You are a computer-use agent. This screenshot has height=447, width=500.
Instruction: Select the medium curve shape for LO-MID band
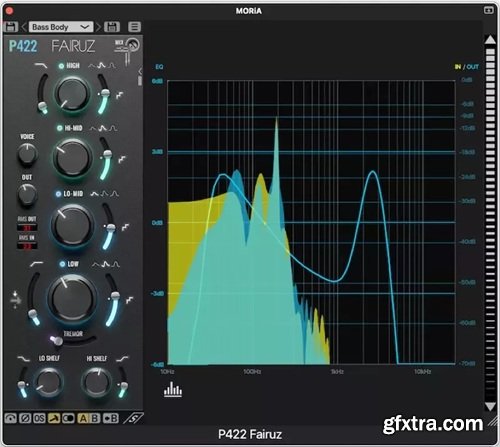(105, 194)
